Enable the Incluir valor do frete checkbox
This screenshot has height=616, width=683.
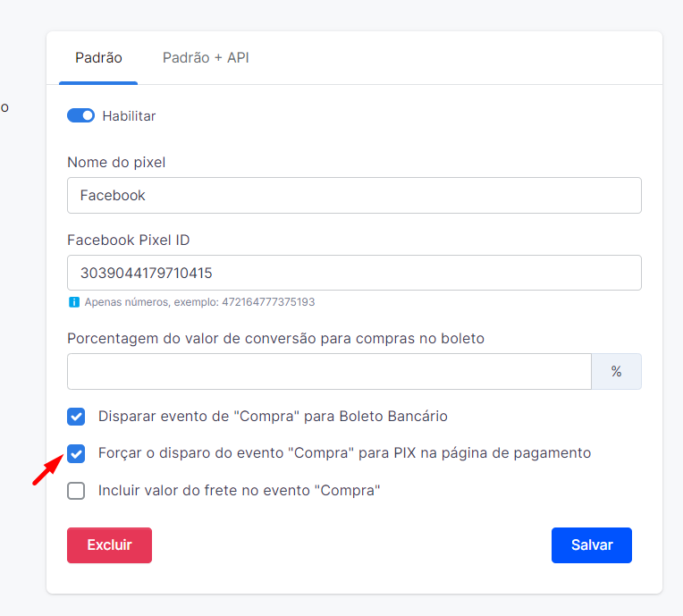76,491
